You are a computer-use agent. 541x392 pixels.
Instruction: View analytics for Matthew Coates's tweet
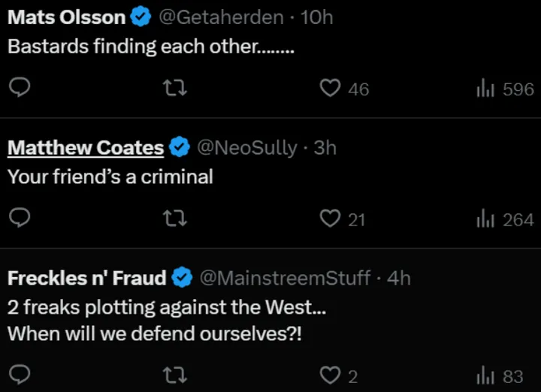(x=484, y=219)
